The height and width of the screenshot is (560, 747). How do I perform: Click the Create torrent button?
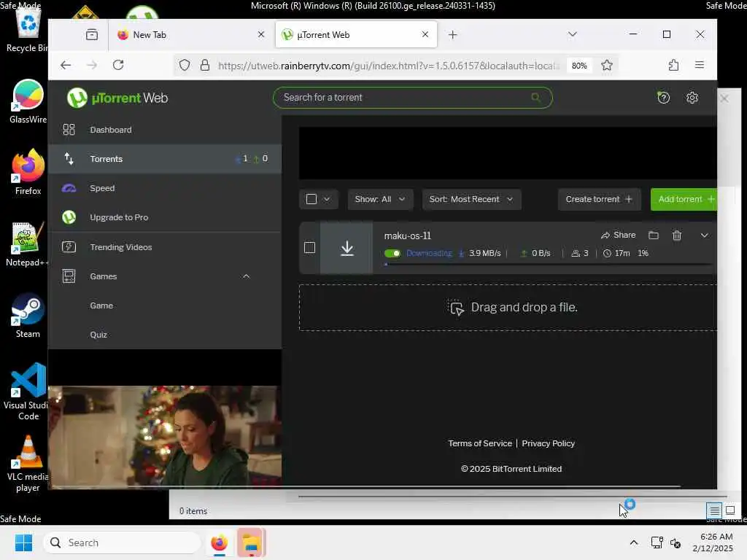pos(599,199)
